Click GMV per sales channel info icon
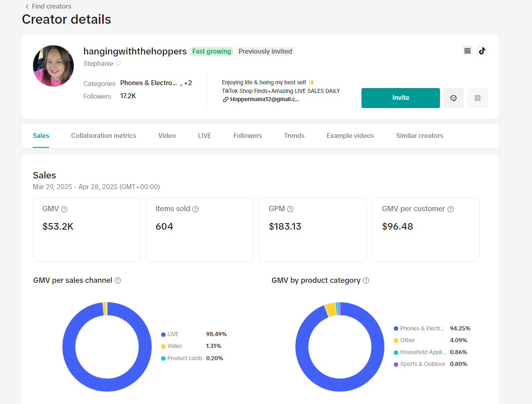532x404 pixels. coord(118,280)
